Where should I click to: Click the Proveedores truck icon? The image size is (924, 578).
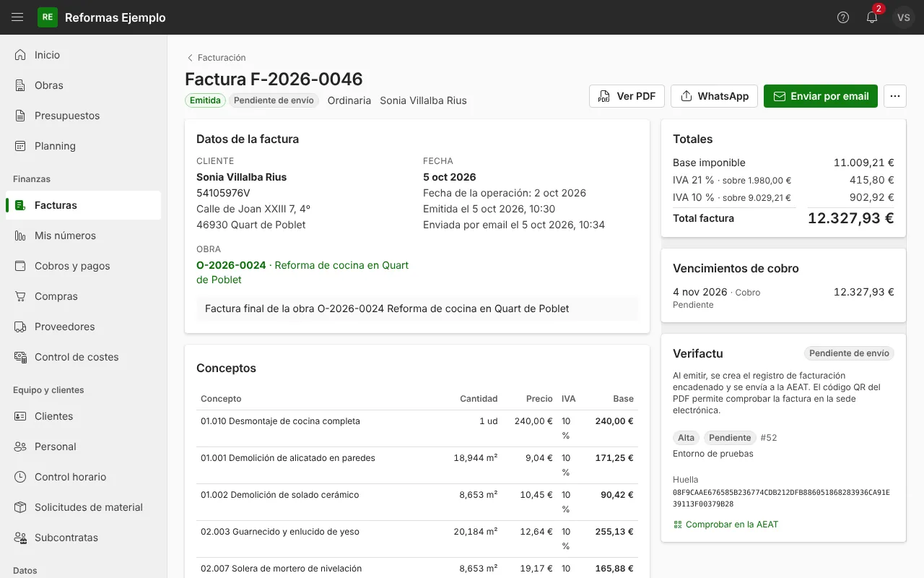pyautogui.click(x=20, y=327)
